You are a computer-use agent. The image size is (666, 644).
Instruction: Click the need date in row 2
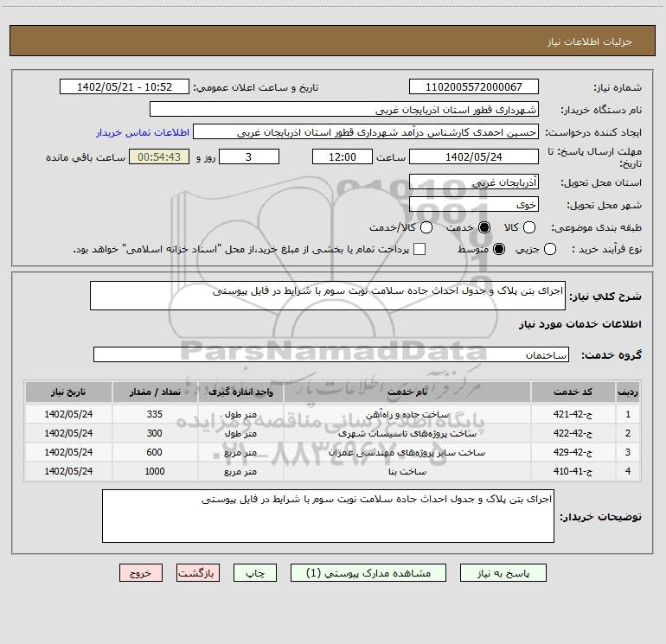(68, 433)
